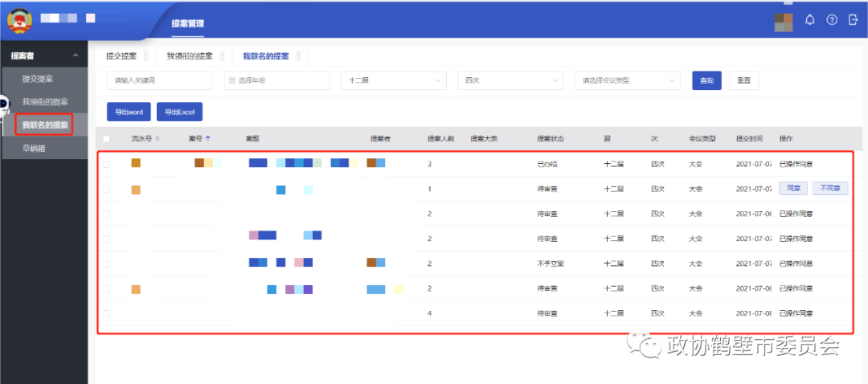
Task: Click the handle dots beside 我联名的提案 tab
Action: point(298,56)
